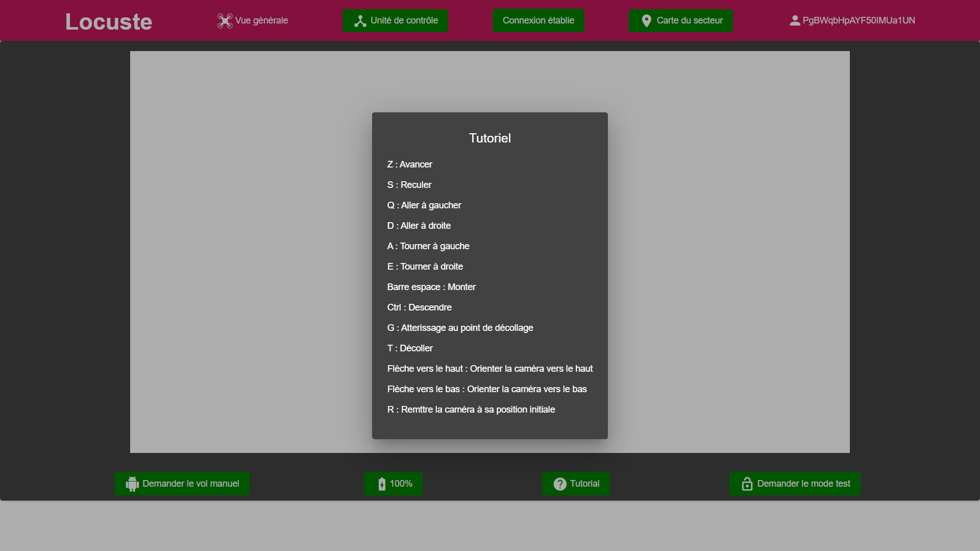
Task: Open the Carte du secteur page
Action: click(x=681, y=21)
